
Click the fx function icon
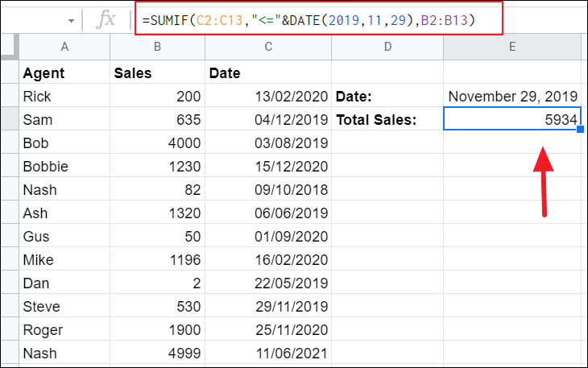click(x=106, y=20)
